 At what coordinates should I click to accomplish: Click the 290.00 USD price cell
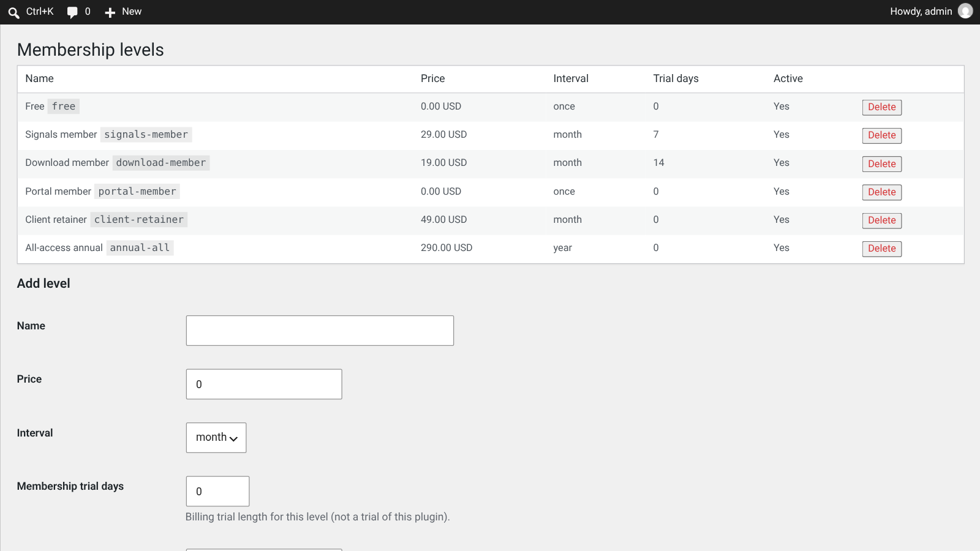(447, 248)
